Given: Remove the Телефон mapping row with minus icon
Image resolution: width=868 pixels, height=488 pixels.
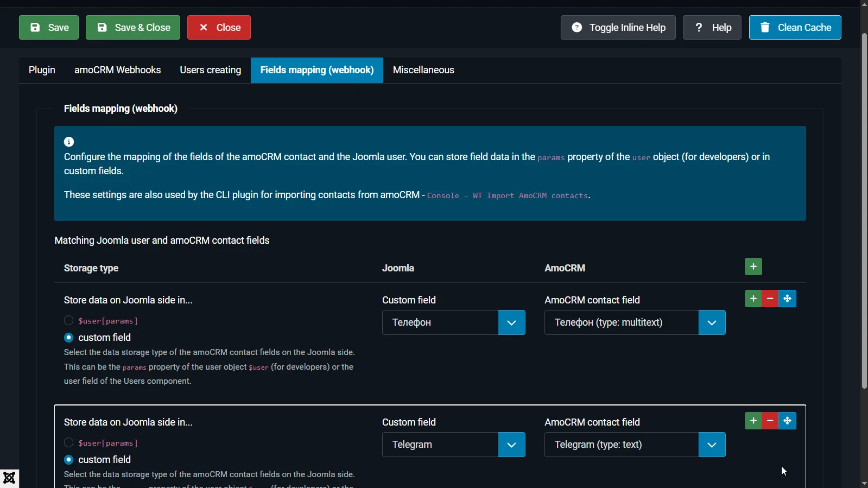Looking at the screenshot, I should (x=770, y=299).
